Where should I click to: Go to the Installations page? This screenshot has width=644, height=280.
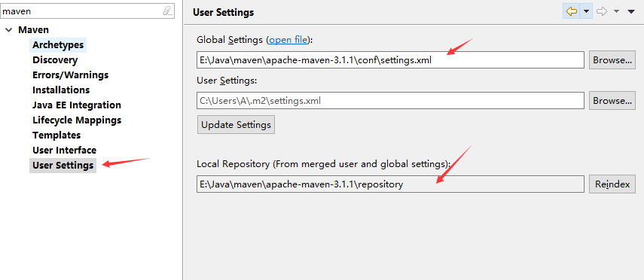tap(61, 90)
